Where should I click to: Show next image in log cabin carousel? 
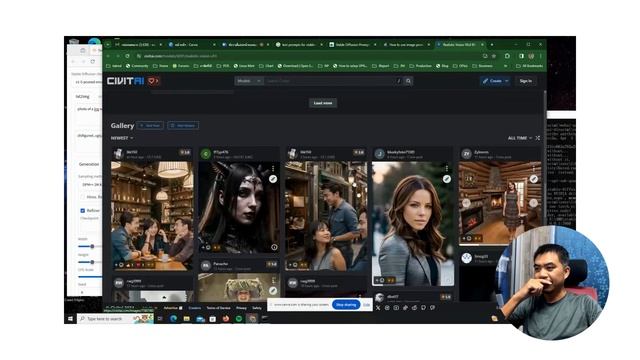pyautogui.click(x=533, y=203)
